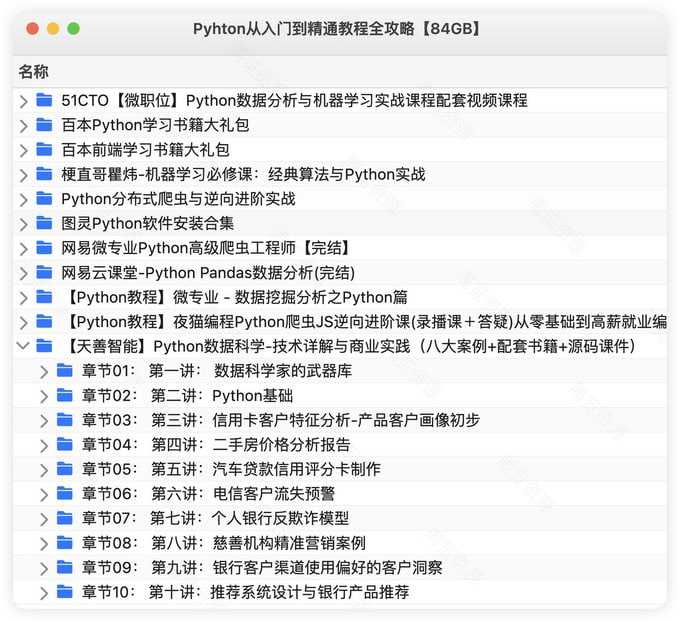Viewport: 680px width, 622px height.
Task: Expand 章节01 数据科学家的武器库
Action: pos(44,372)
